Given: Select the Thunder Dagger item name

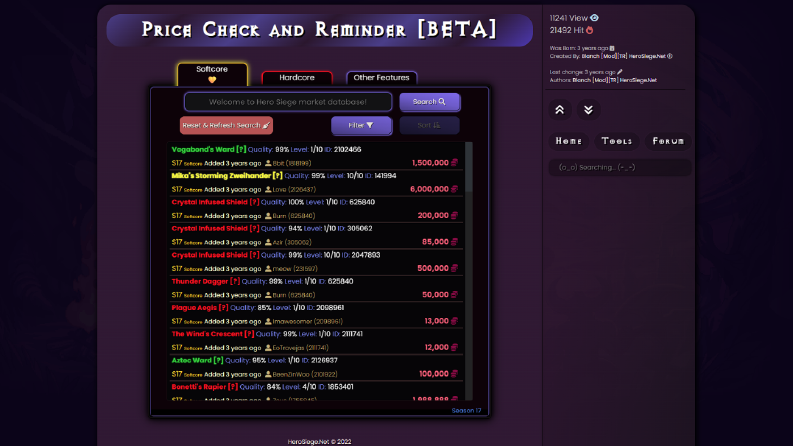Looking at the screenshot, I should pos(200,281).
